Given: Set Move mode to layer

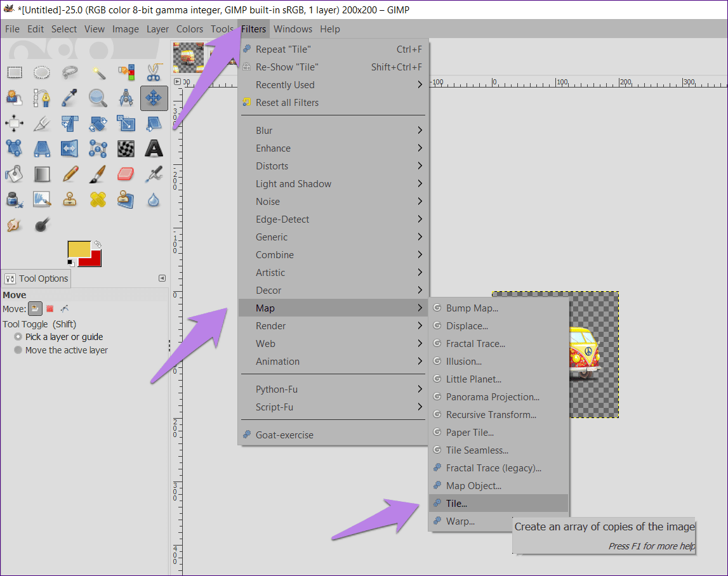Looking at the screenshot, I should [35, 309].
